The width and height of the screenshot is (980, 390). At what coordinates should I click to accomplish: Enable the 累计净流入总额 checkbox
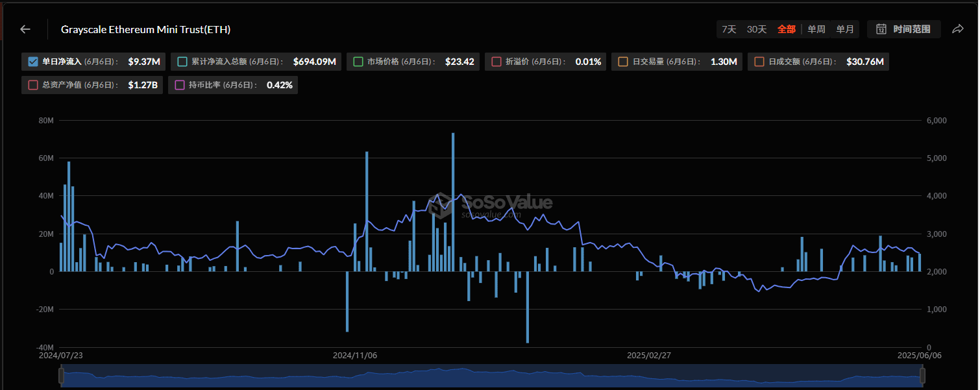coord(182,62)
